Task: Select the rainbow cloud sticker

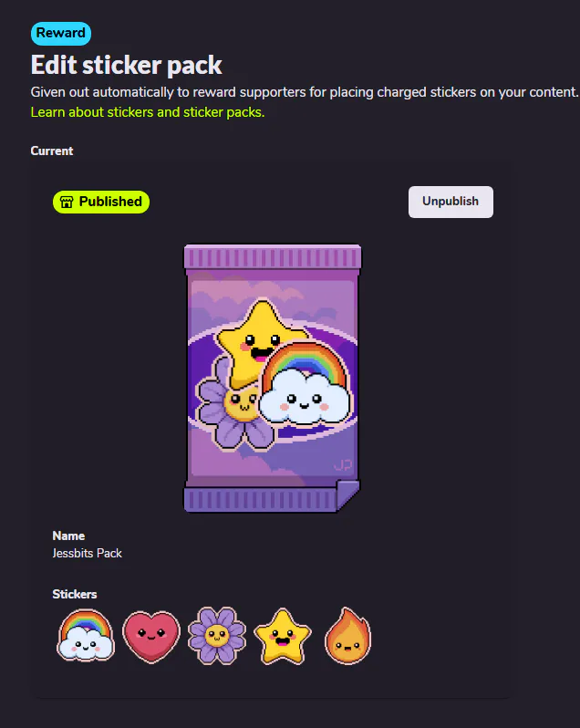Action: point(86,636)
